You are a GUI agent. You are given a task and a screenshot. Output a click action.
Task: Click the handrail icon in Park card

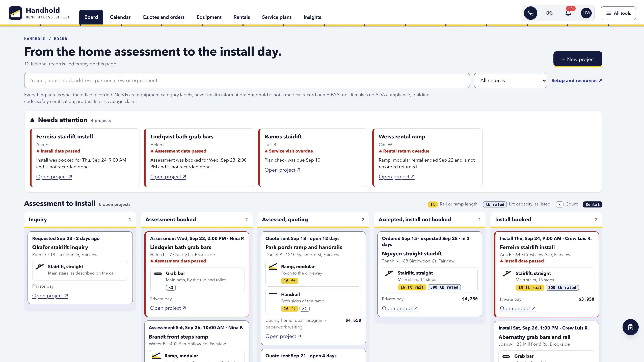[273, 295]
